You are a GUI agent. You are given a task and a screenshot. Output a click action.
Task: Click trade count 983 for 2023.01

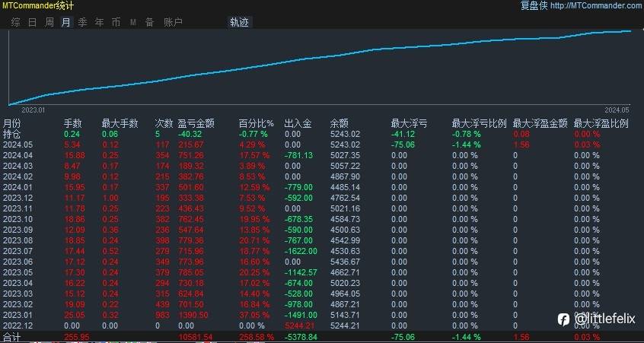(161, 315)
